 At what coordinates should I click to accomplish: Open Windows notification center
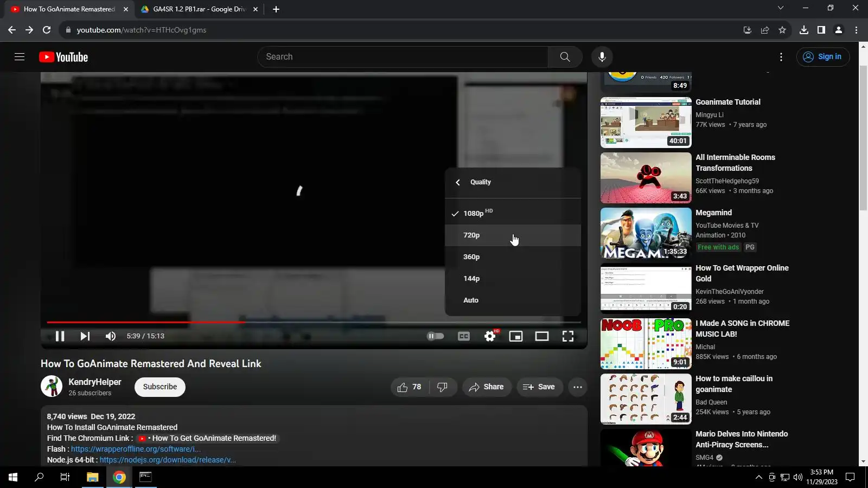[851, 477]
